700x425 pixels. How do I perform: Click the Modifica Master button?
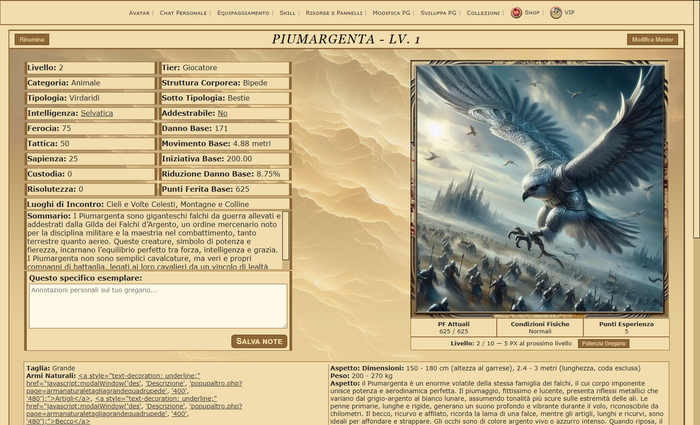click(652, 39)
